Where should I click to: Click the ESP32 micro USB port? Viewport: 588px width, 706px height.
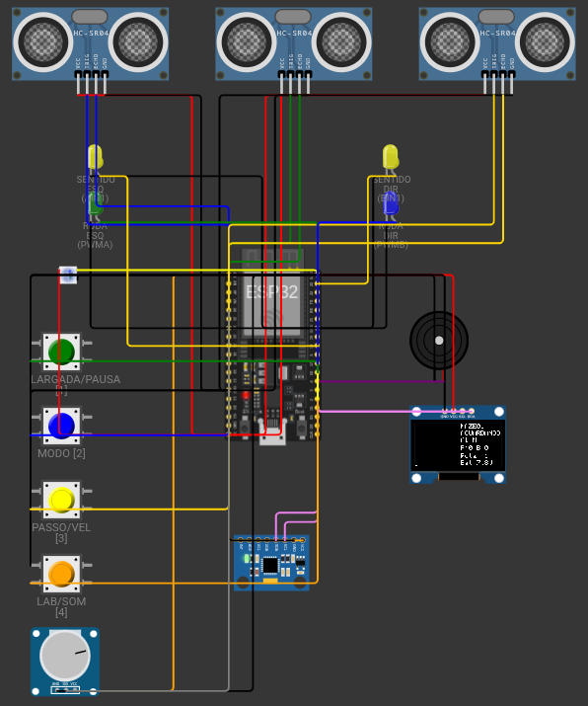coord(272,433)
